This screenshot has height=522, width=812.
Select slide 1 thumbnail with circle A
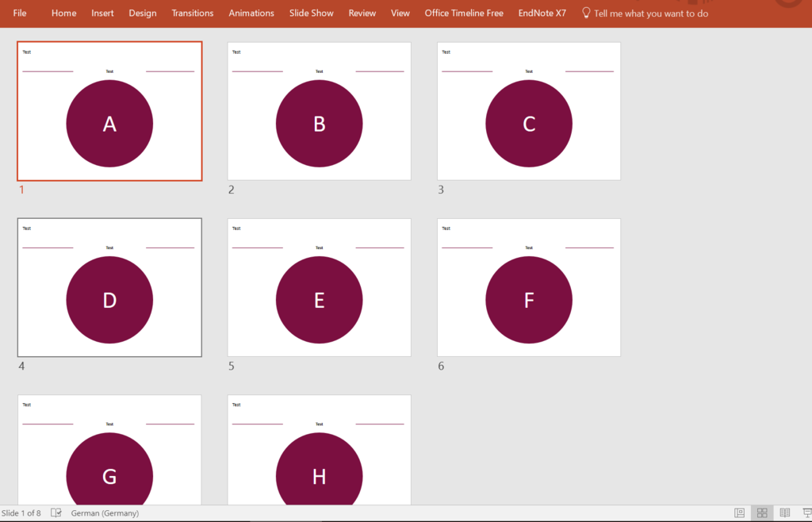[x=109, y=111]
